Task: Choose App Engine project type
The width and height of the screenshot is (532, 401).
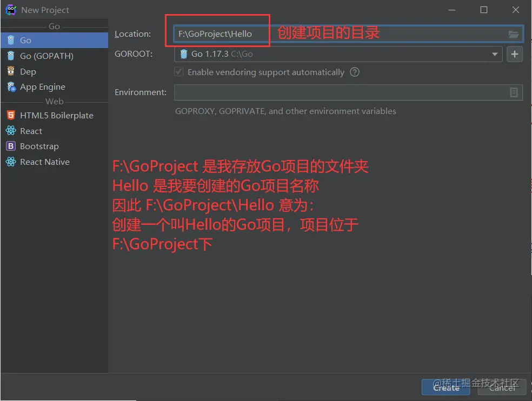Action: click(54, 87)
